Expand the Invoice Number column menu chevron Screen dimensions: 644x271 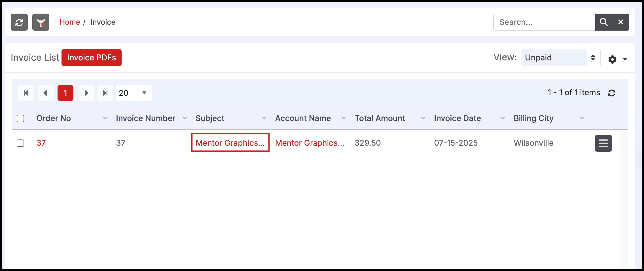coord(185,118)
